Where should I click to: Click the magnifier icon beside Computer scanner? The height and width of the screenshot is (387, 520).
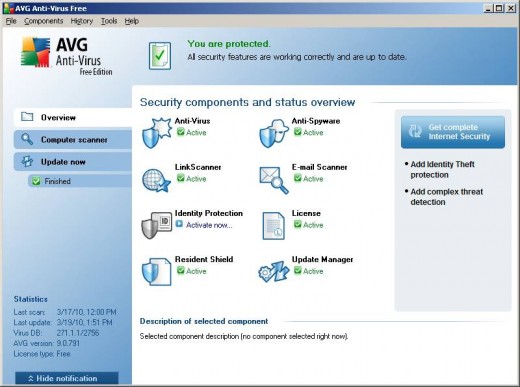click(27, 139)
